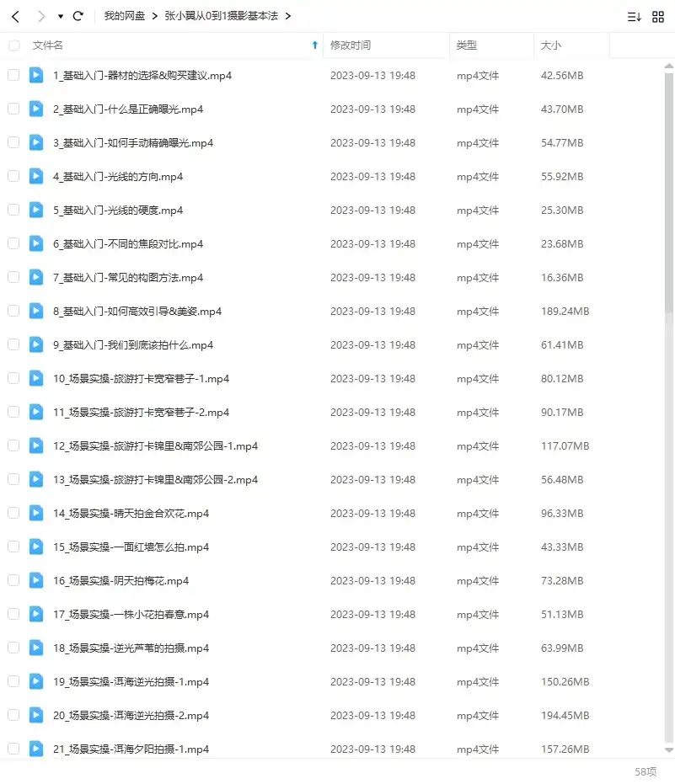Click video icon of 5_基础入门-光线的硬度.mp4
Viewport: 675px width, 784px height.
(36, 210)
